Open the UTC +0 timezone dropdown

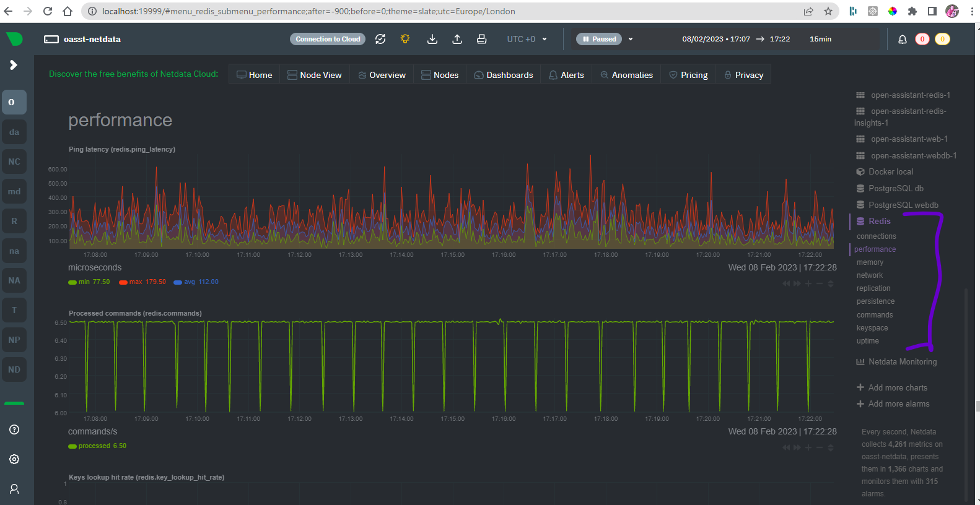tap(527, 39)
